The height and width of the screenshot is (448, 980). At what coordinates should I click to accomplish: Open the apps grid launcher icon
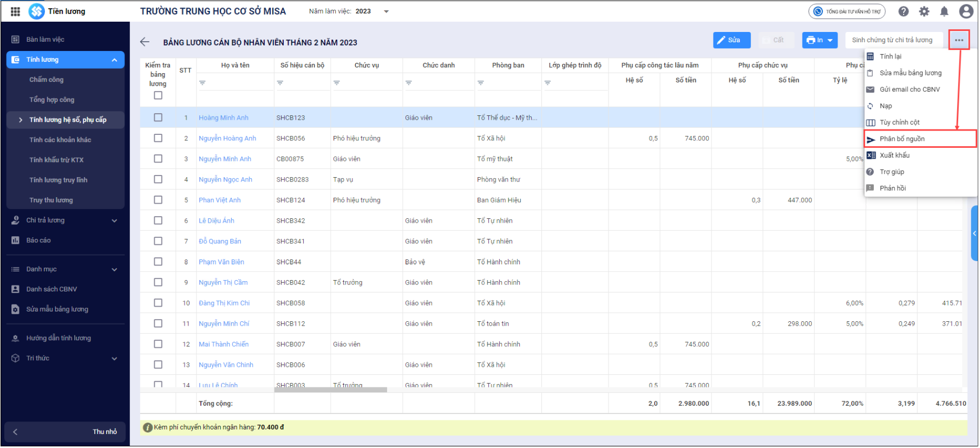click(15, 11)
